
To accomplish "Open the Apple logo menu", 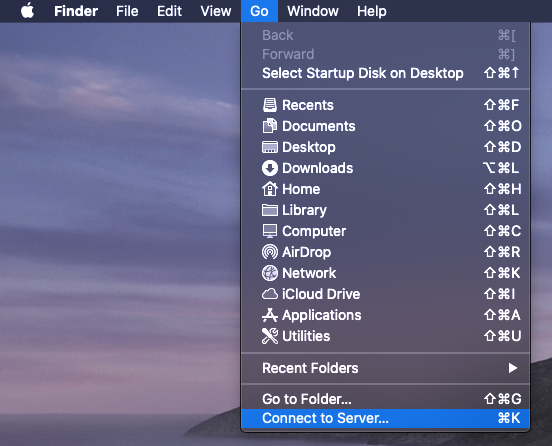I will pos(27,11).
